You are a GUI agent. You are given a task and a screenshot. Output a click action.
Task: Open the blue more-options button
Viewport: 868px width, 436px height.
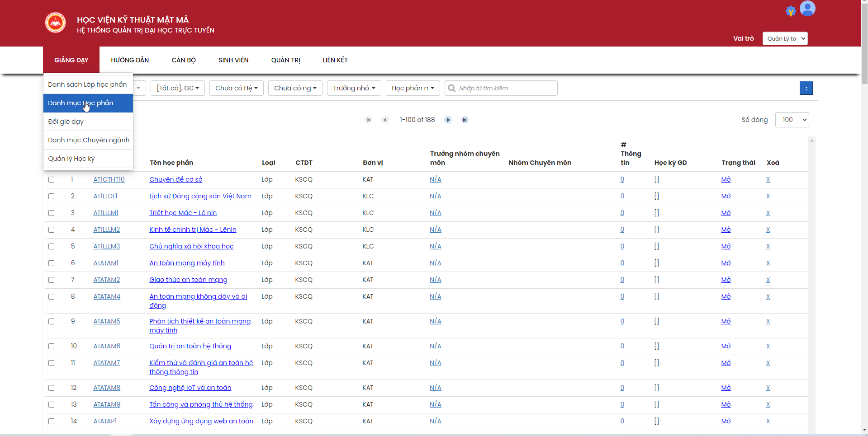[x=806, y=88]
